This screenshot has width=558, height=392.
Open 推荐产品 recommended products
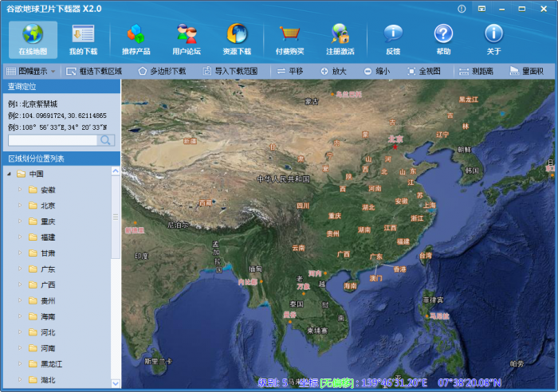[136, 40]
